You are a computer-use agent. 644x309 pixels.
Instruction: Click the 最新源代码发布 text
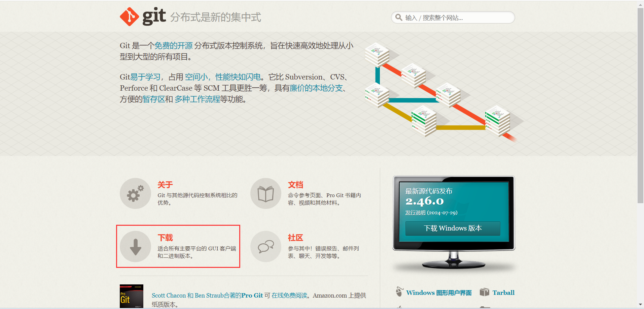(x=429, y=191)
